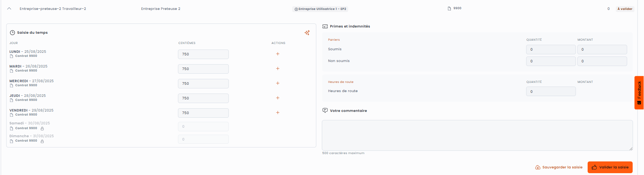This screenshot has height=175, width=644.
Task: Click the Non soumis montant field
Action: (x=602, y=61)
